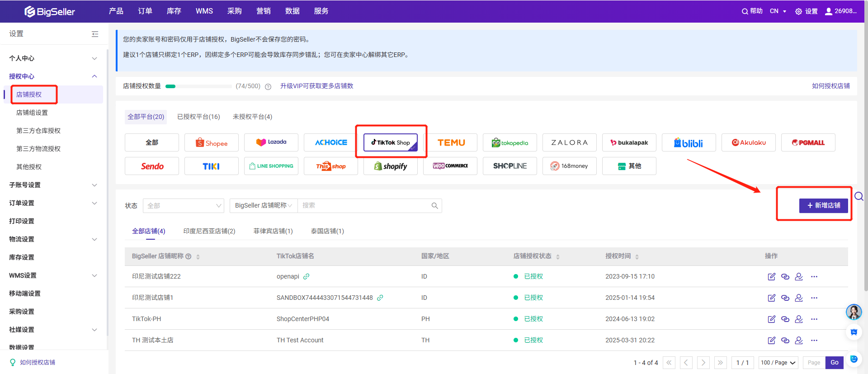868x374 pixels.
Task: Open the 100 / Page size dropdown
Action: (778, 363)
